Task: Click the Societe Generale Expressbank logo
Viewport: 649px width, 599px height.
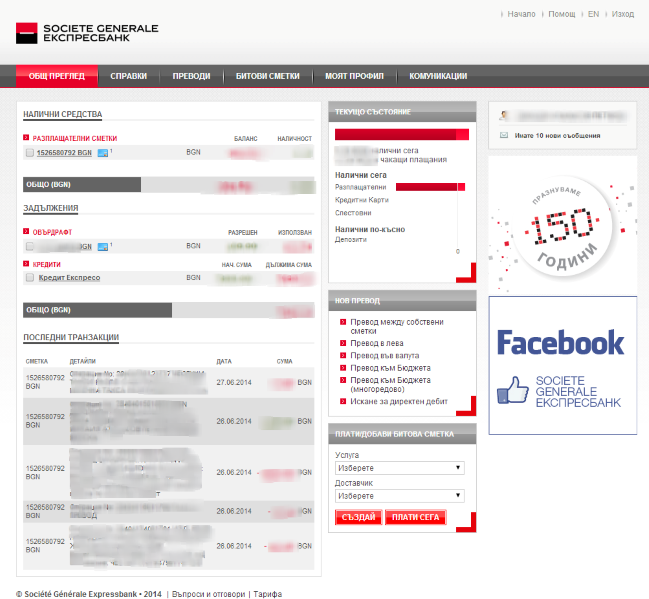Action: coord(87,33)
